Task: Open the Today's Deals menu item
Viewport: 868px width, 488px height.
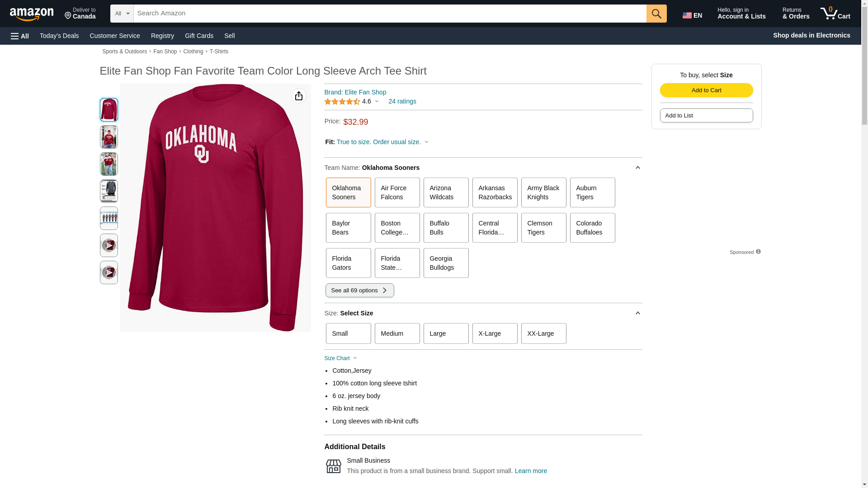Action: coord(59,36)
